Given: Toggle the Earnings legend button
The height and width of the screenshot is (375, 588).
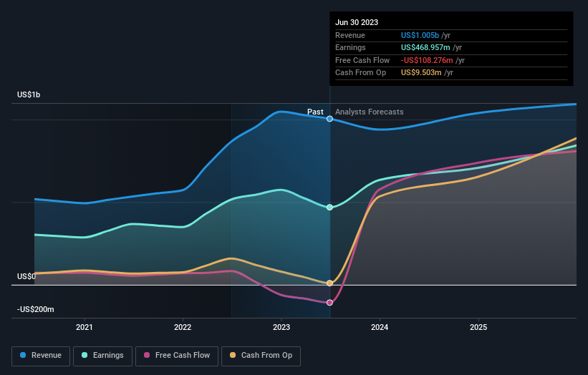Looking at the screenshot, I should click(102, 356).
